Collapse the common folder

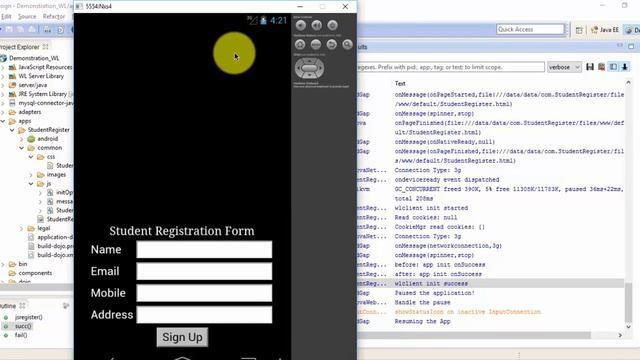pos(21,148)
